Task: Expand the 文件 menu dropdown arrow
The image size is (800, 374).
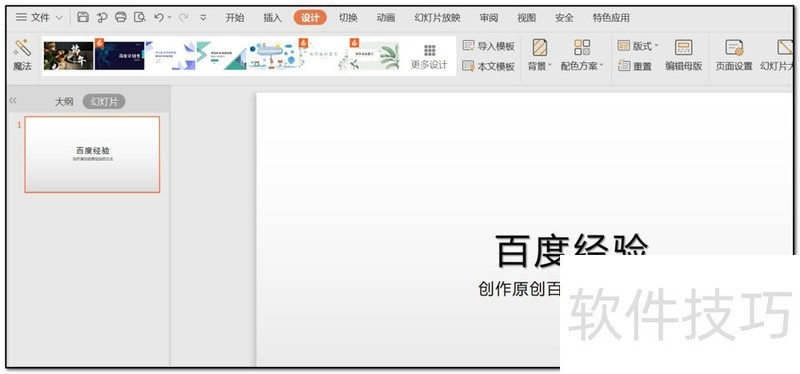Action: point(58,18)
